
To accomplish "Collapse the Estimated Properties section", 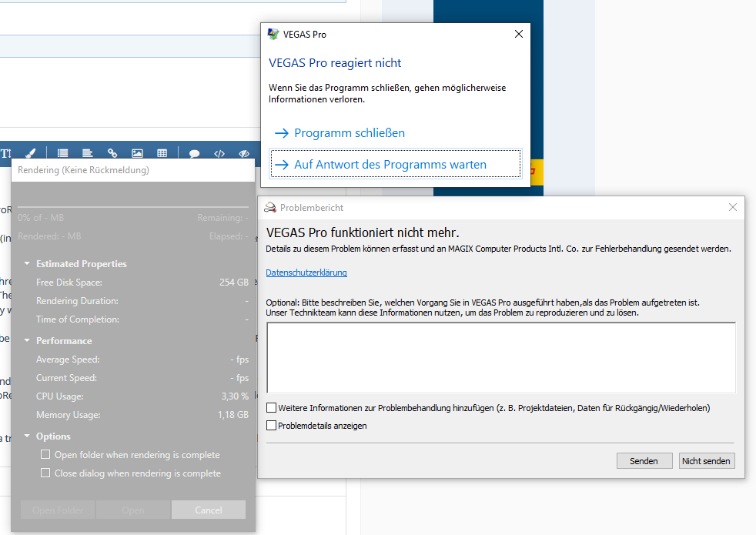I will 27,264.
